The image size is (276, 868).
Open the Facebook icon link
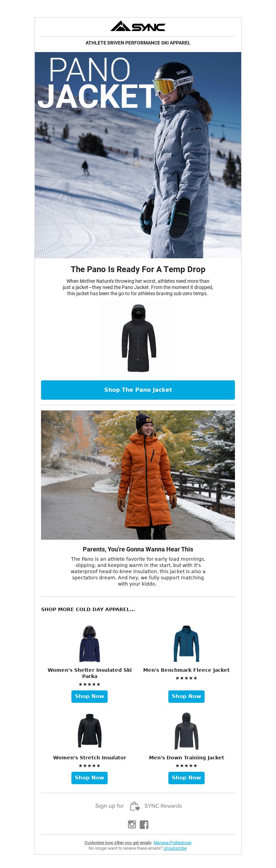point(144,825)
